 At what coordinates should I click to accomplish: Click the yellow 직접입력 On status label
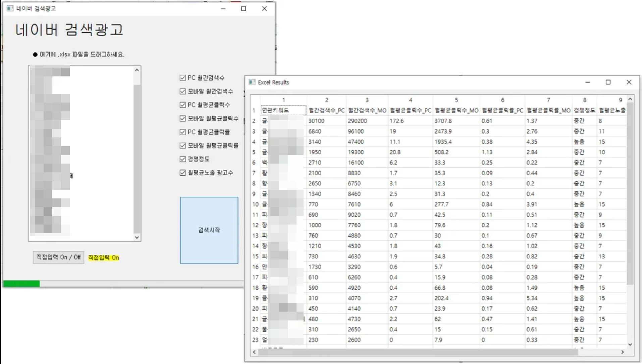[x=104, y=257]
